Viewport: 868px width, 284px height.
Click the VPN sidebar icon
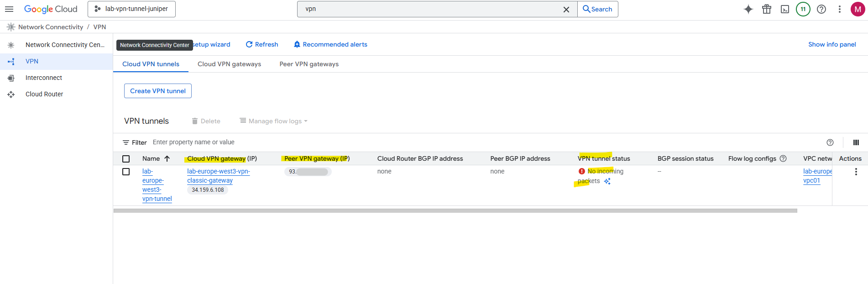(x=11, y=62)
